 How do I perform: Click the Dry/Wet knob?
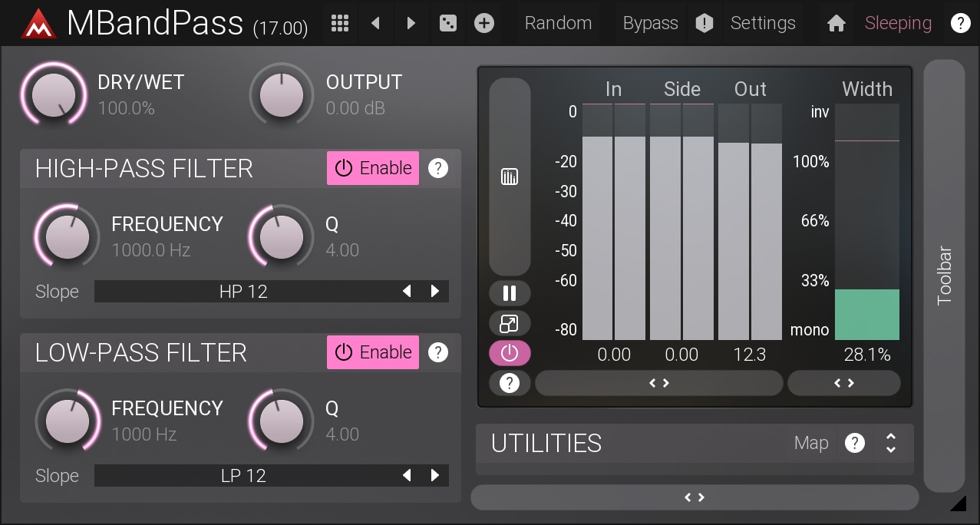click(x=54, y=95)
